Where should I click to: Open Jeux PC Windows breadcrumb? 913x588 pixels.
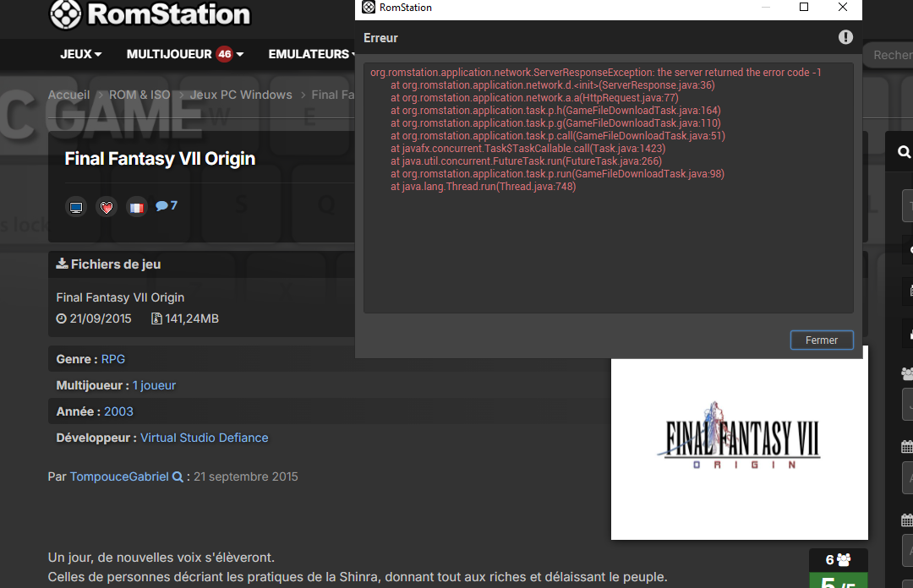(241, 95)
